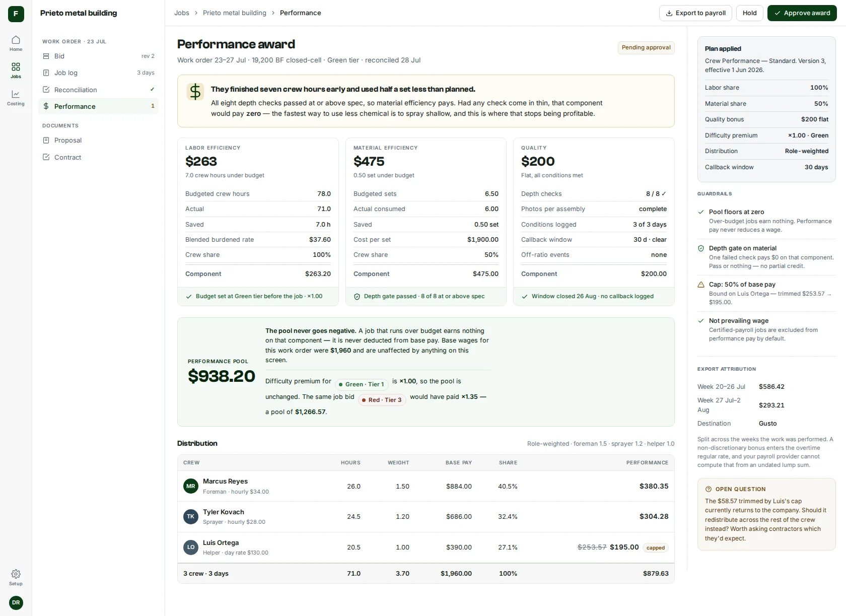Click Callback window 30 days value
Screen dimensions: 846x616
816,167
